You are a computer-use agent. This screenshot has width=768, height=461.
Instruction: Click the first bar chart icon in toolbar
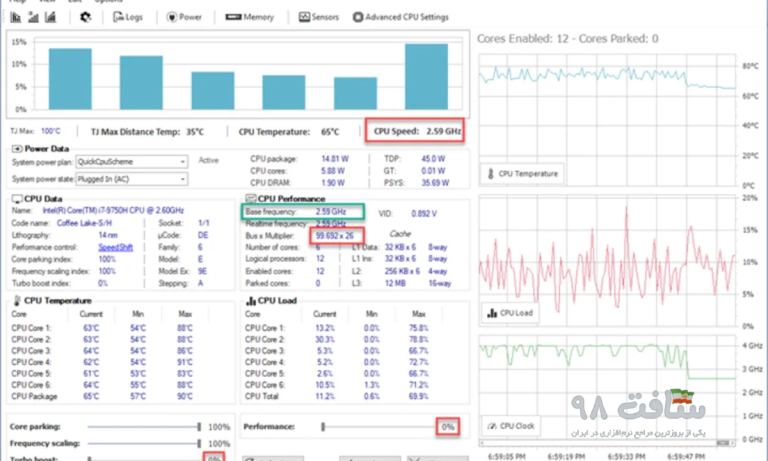click(13, 17)
